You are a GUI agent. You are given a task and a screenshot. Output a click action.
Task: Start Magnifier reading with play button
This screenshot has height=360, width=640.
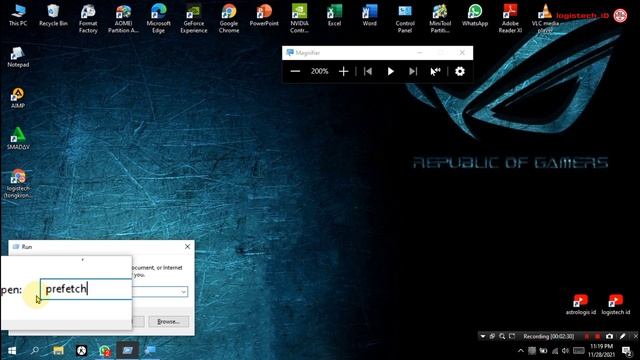pos(391,71)
